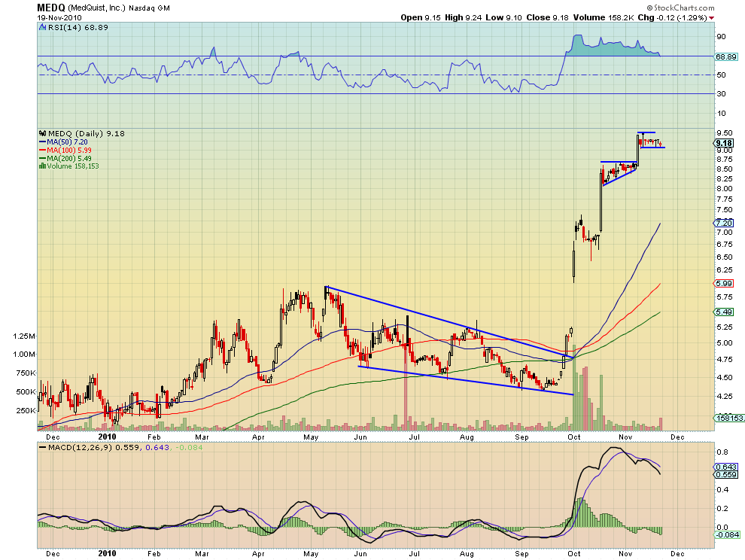Click the 68.89 value tag on RSI axis
The image size is (745, 560).
click(726, 56)
